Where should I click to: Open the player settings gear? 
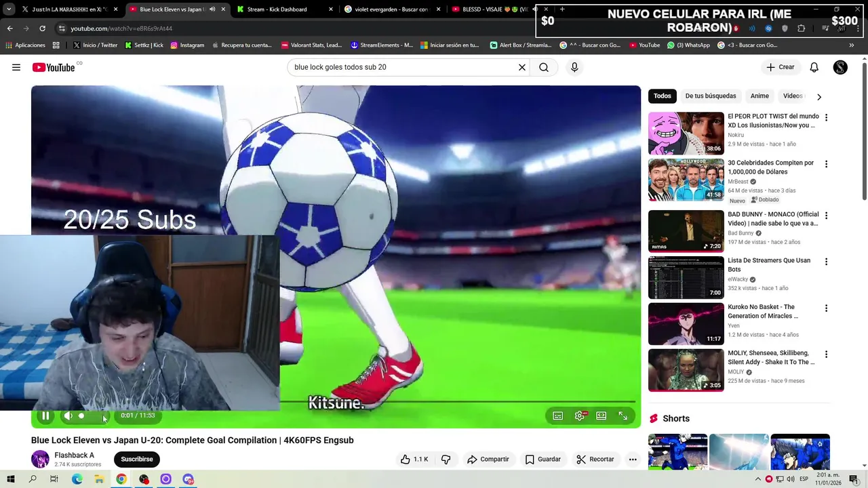580,415
